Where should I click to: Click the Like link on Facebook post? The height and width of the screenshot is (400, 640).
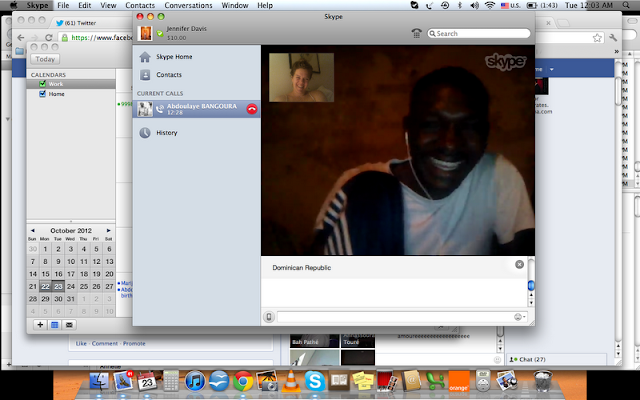81,344
